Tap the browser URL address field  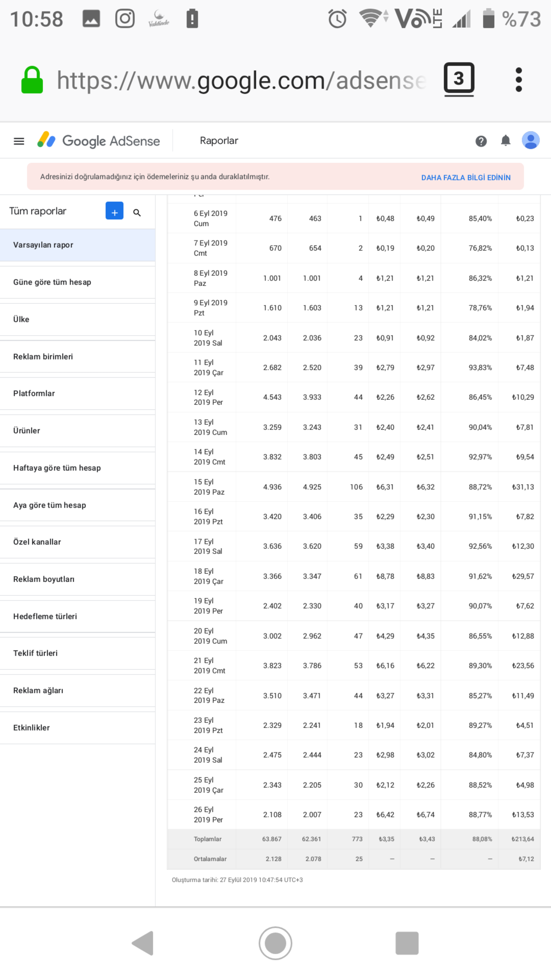tap(242, 80)
